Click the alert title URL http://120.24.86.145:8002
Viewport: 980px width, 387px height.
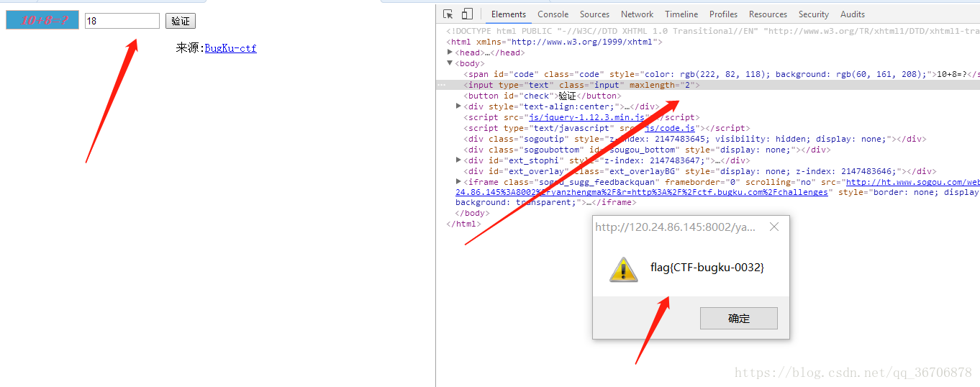coord(676,227)
